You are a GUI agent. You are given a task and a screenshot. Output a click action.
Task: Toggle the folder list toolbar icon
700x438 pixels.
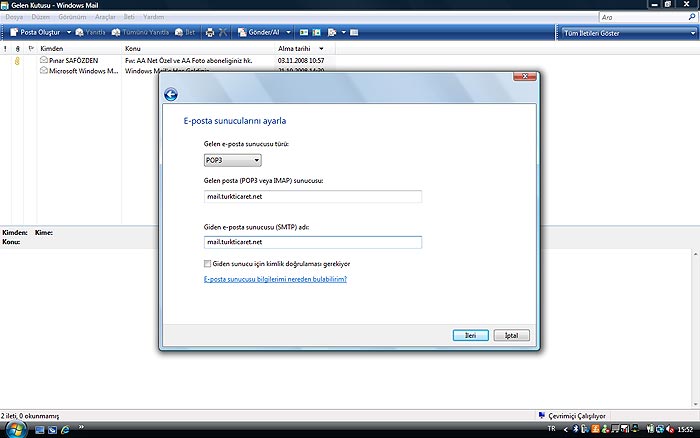point(354,32)
